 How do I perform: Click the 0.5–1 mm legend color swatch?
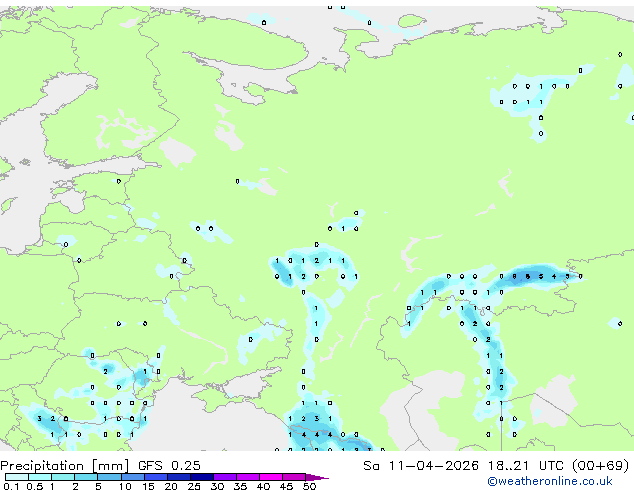coord(40,477)
